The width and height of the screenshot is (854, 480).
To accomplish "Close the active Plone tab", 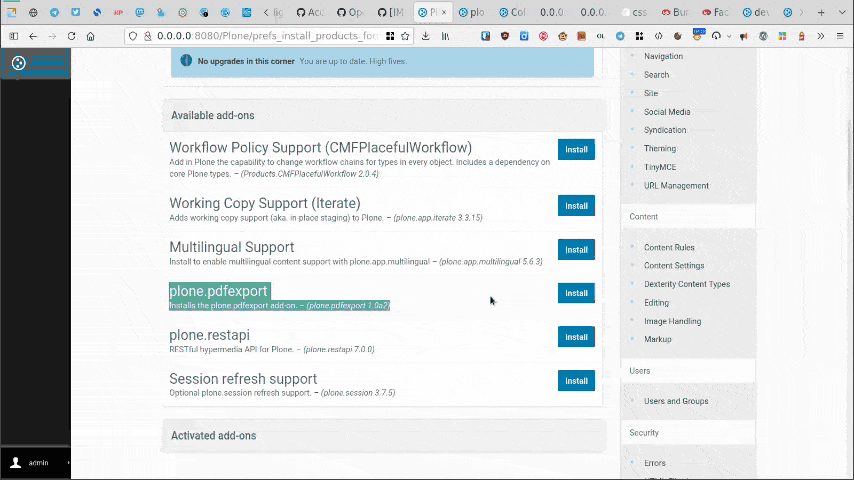I will point(444,12).
